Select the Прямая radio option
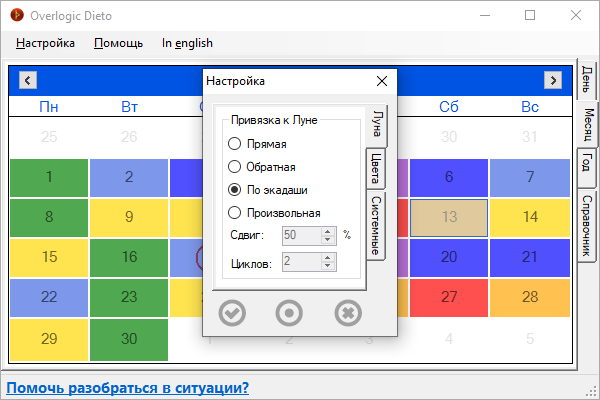This screenshot has height=400, width=600. (x=257, y=144)
